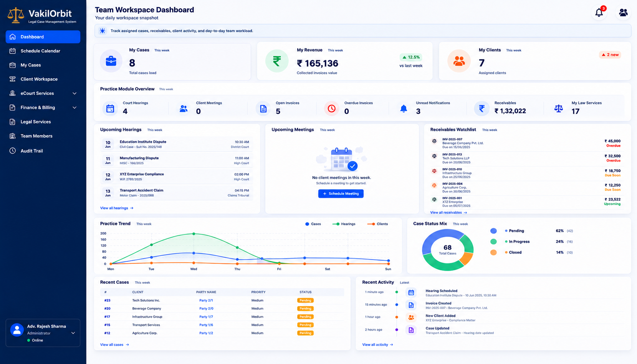Click the INV-2025-004 receivable icon
The height and width of the screenshot is (364, 637).
(x=434, y=185)
